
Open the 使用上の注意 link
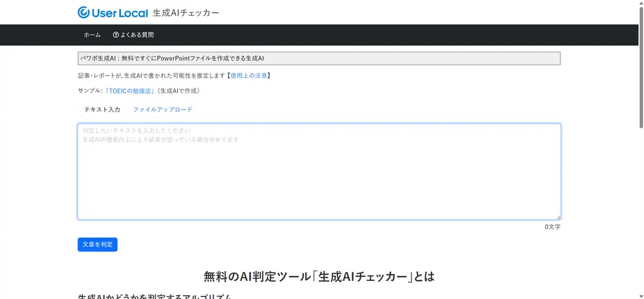tap(249, 75)
